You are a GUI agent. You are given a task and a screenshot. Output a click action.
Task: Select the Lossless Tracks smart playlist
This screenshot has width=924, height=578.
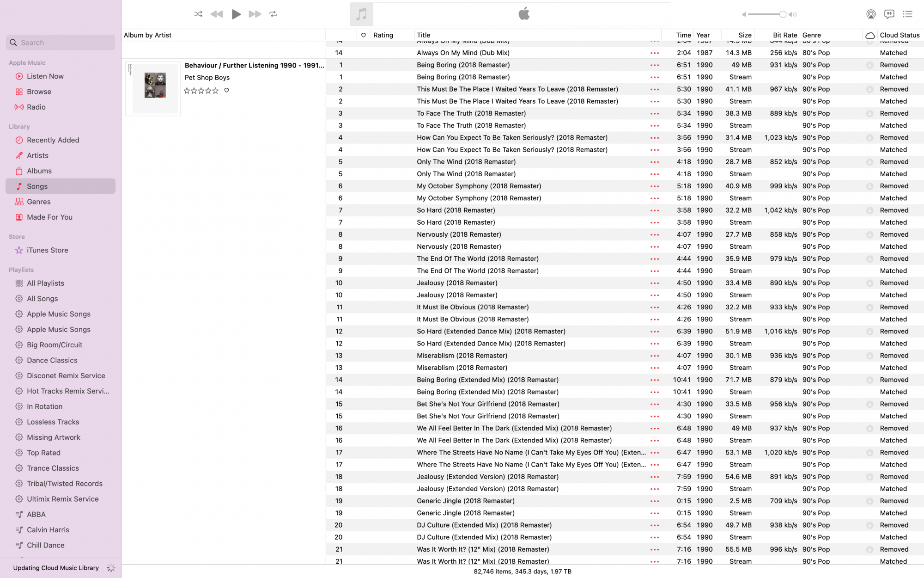coord(53,422)
